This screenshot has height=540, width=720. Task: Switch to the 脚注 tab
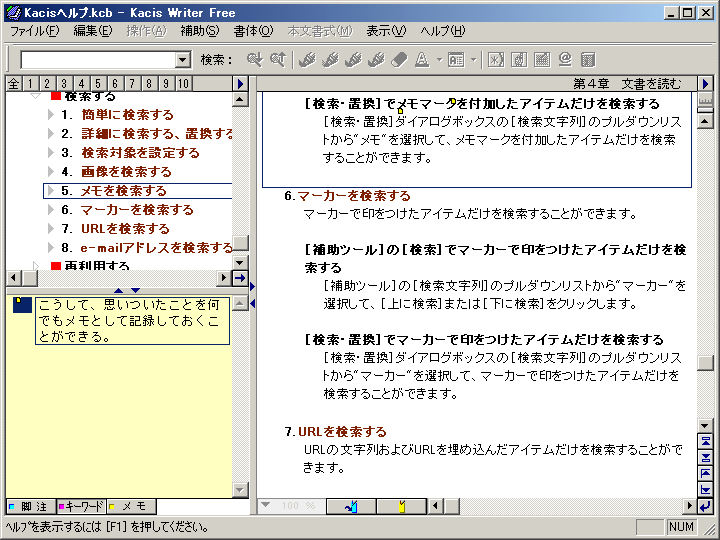pyautogui.click(x=31, y=506)
